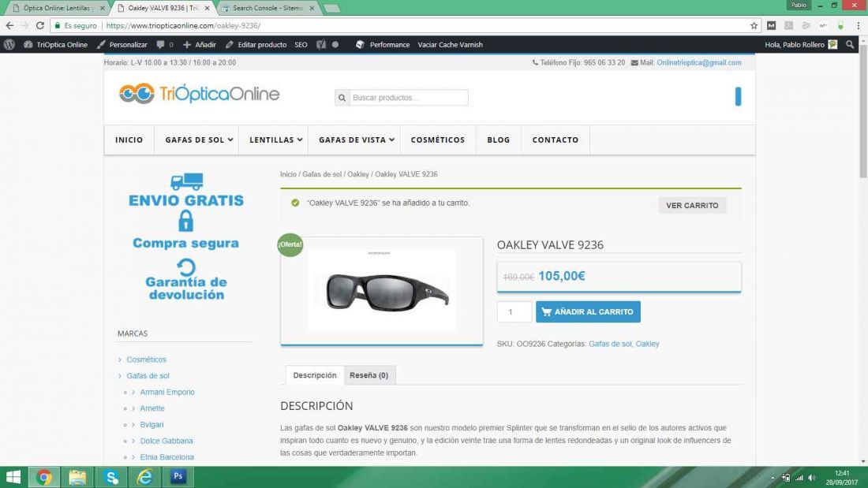Go back with the browser back arrow
Screen dimensions: 868x488
[9, 25]
